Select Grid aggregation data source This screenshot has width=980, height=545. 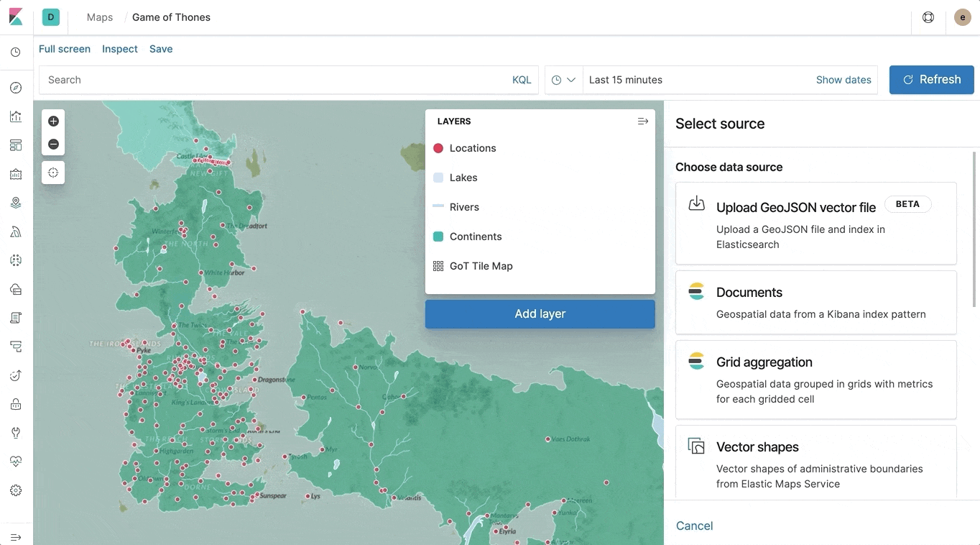click(x=816, y=380)
